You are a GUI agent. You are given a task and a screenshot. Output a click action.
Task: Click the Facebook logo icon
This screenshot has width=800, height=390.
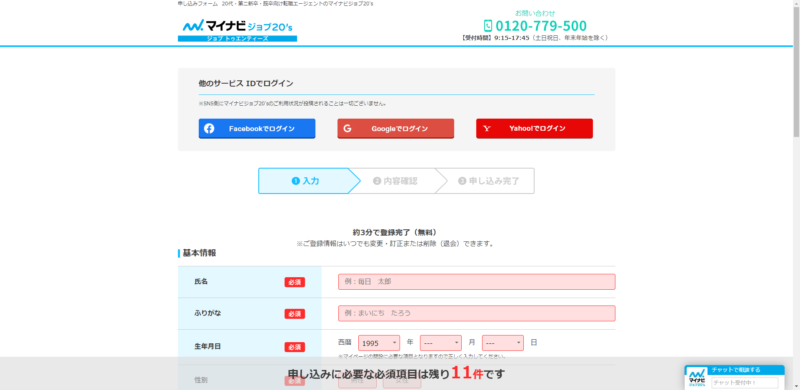[x=209, y=129]
